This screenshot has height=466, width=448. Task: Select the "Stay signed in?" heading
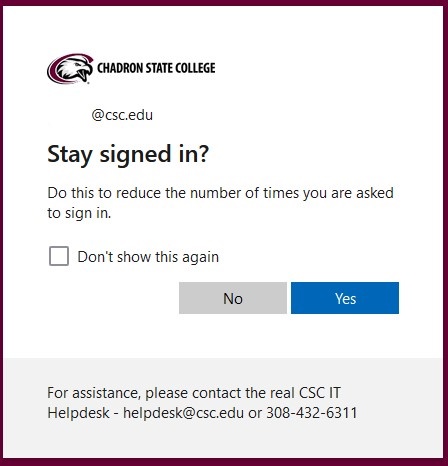[128, 155]
